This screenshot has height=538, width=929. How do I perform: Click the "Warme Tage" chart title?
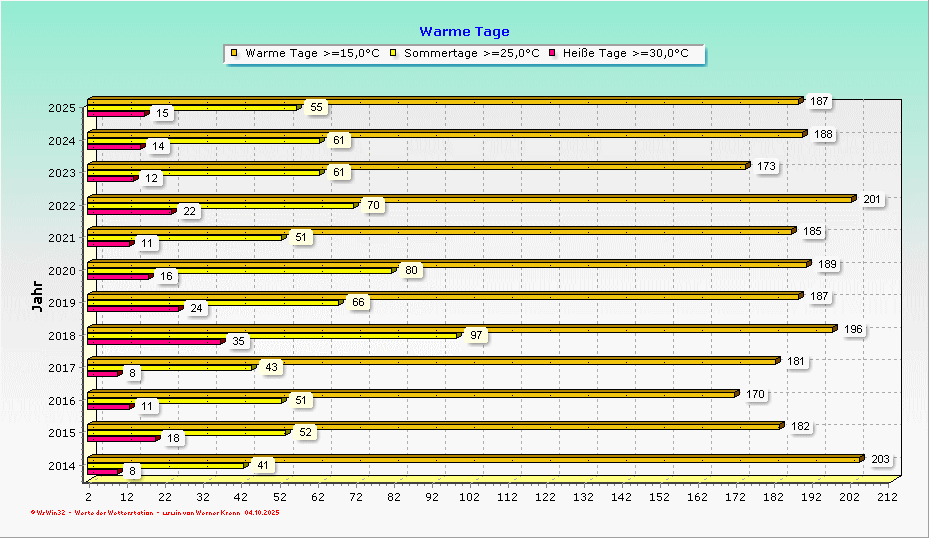pos(464,32)
